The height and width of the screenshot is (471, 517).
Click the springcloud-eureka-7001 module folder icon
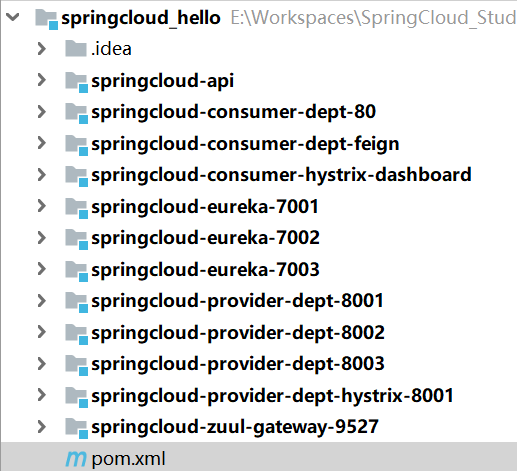77,208
